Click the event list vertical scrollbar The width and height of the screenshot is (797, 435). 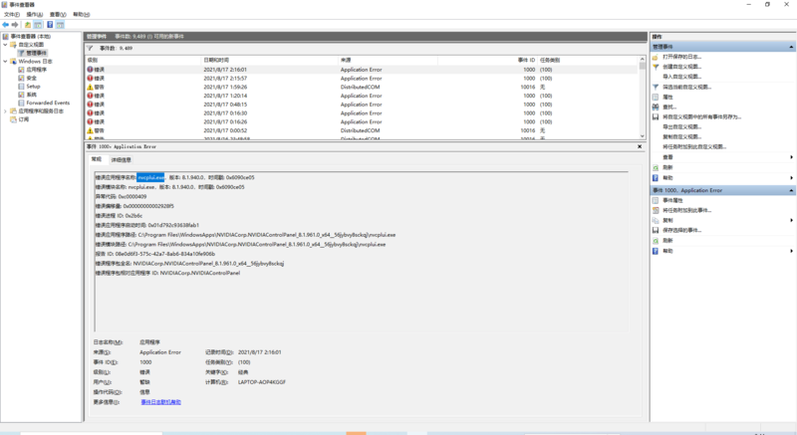642,100
